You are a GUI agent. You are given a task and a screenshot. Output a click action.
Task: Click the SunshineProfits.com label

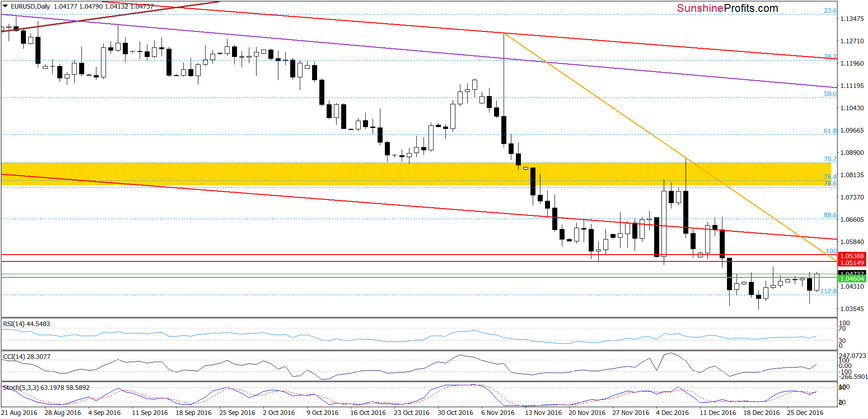click(727, 8)
